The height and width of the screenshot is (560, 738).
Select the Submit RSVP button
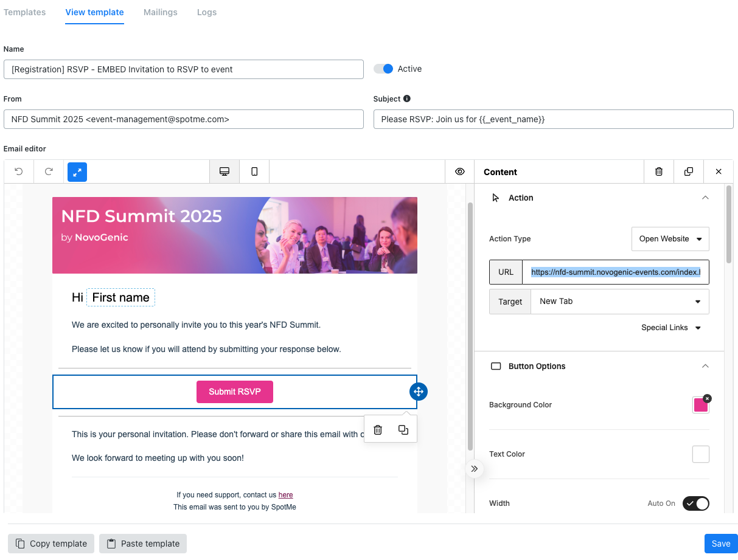pos(235,392)
